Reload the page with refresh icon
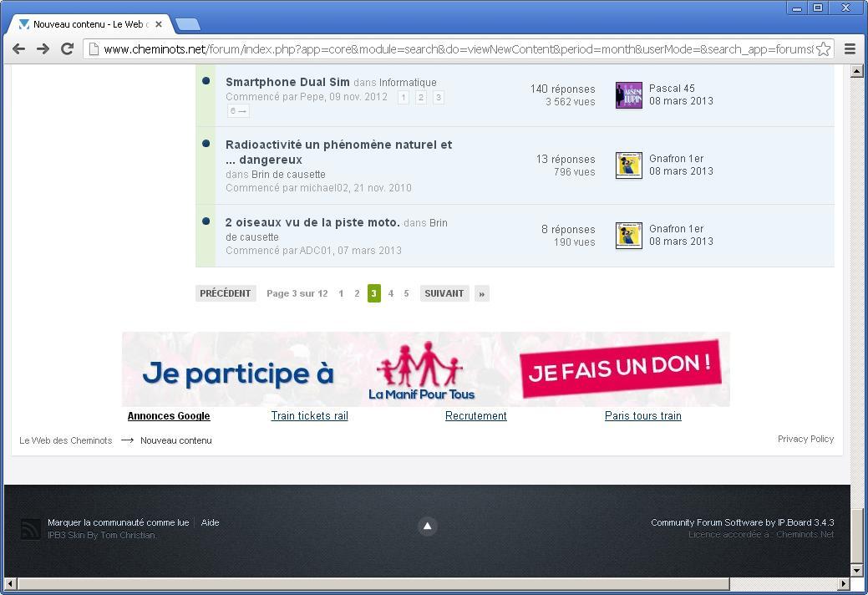This screenshot has height=595, width=868. pos(68,49)
